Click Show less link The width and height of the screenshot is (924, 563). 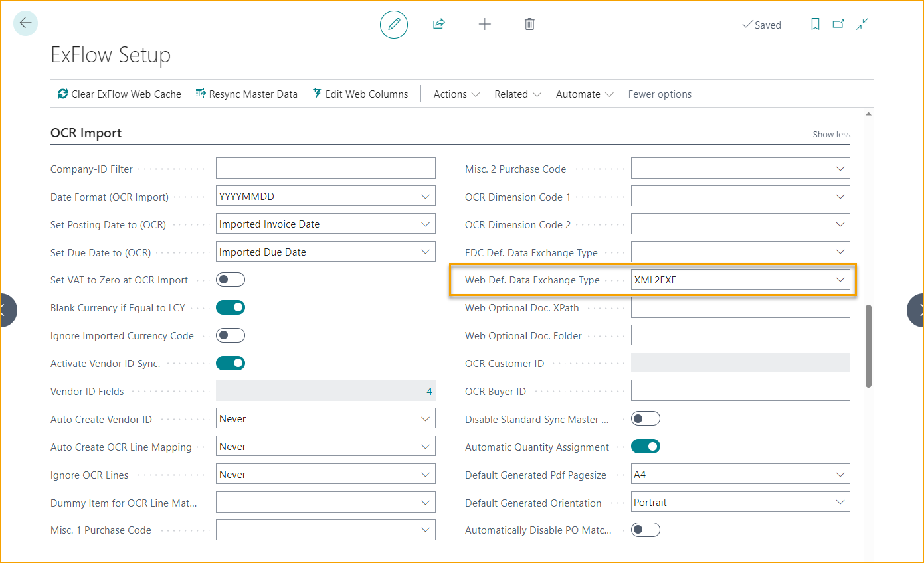(831, 134)
